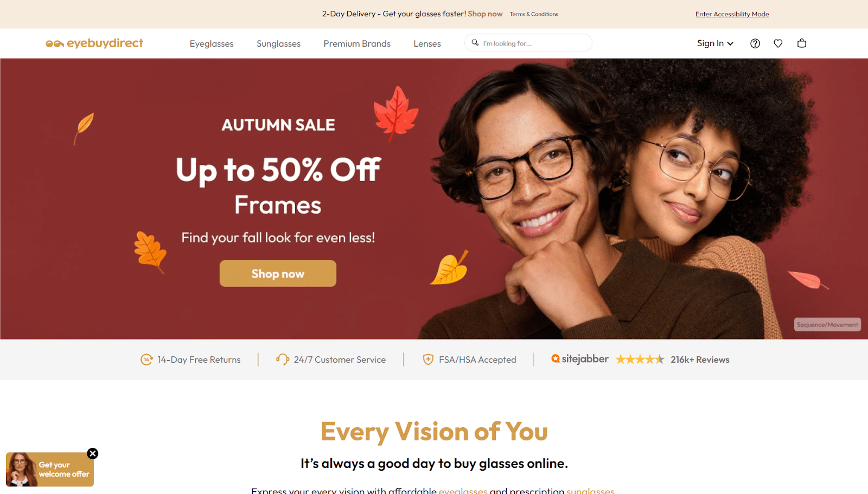The height and width of the screenshot is (494, 868).
Task: Click the 24/7 Customer Service headset icon
Action: (x=282, y=360)
